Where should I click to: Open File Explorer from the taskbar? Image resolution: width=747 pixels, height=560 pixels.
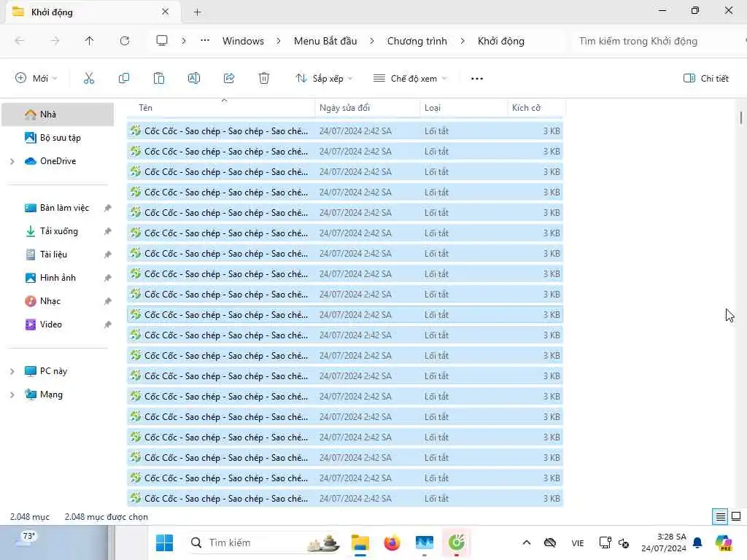pyautogui.click(x=360, y=542)
